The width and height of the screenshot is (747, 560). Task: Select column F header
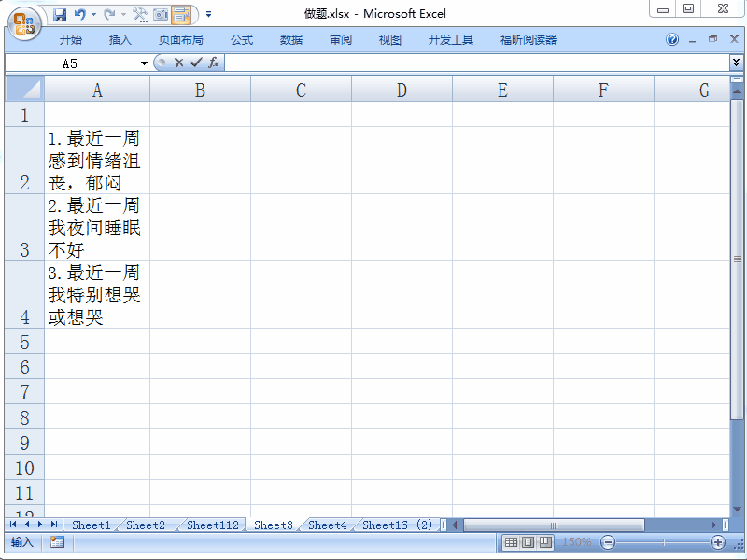click(603, 90)
